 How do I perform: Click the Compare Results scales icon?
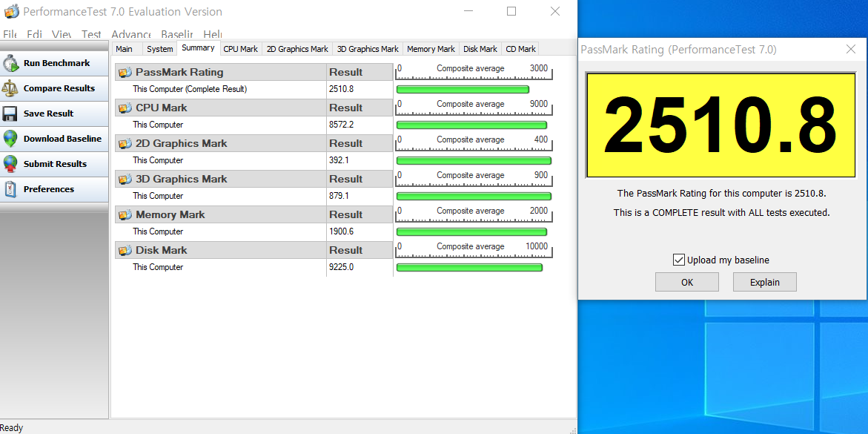10,89
